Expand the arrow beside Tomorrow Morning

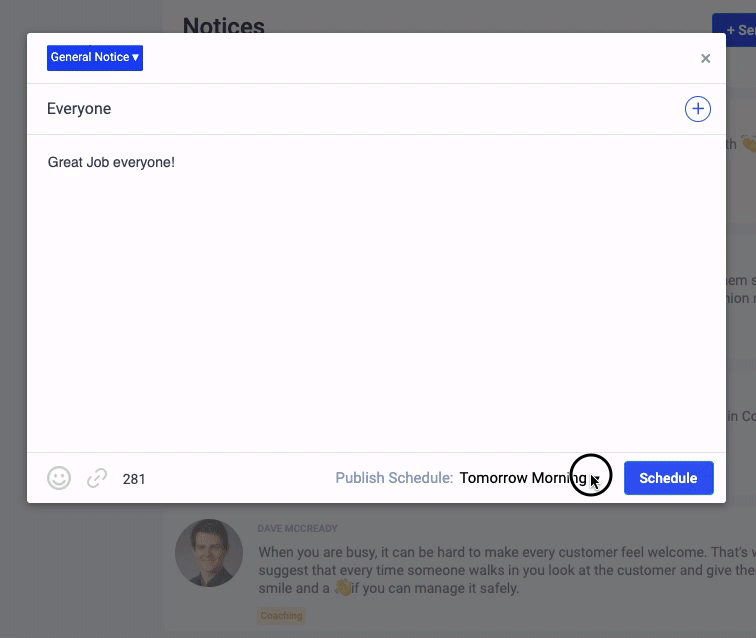[x=594, y=479]
